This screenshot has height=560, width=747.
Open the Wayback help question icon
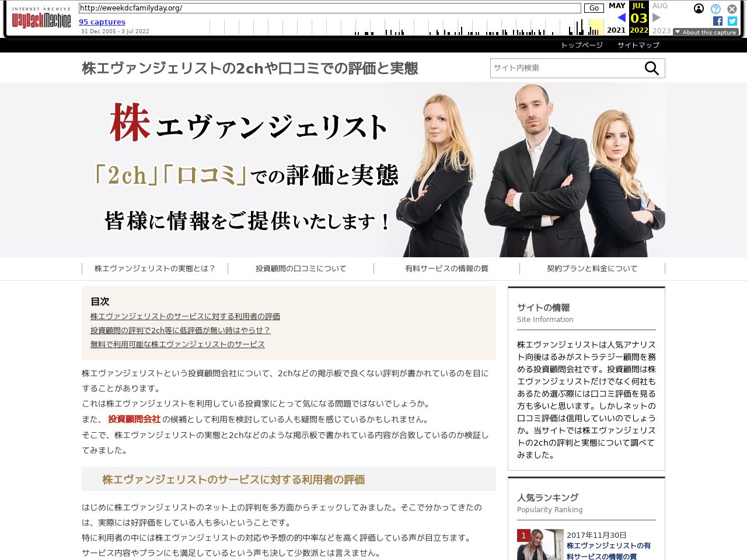click(x=715, y=9)
